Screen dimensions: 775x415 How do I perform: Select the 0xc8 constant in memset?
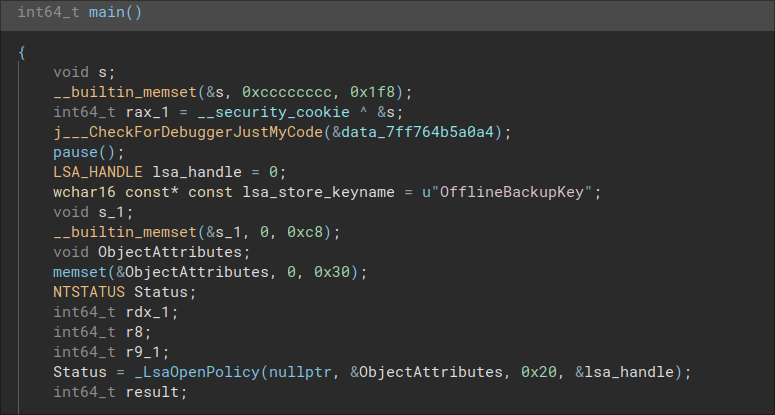tap(316, 232)
